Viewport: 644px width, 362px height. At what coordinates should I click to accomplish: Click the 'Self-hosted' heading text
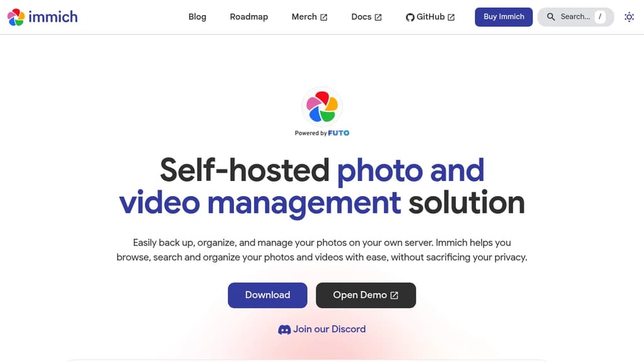[245, 170]
